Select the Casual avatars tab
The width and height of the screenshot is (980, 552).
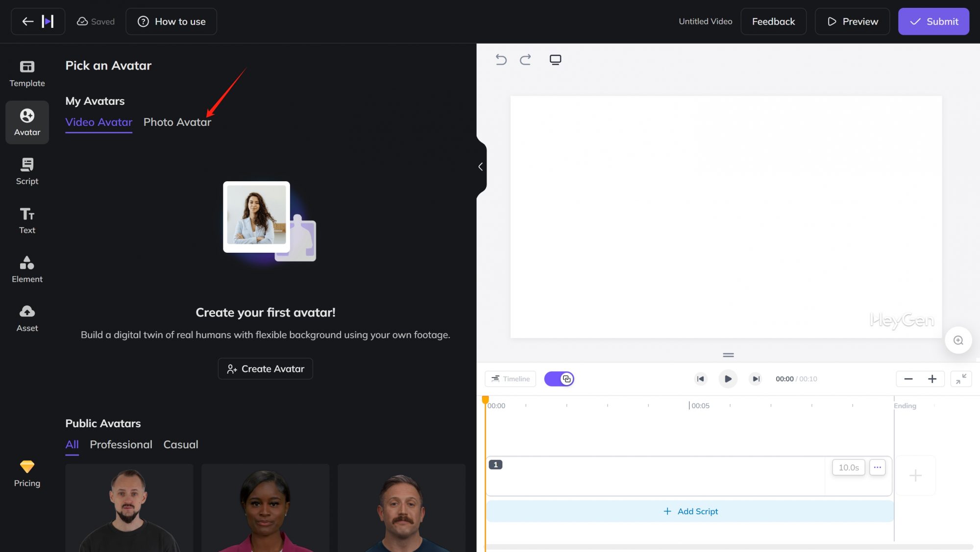coord(181,445)
